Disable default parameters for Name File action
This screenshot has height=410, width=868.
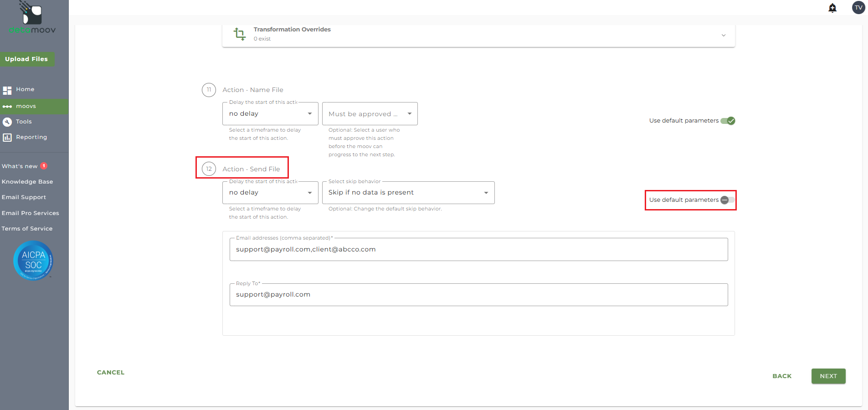(728, 121)
